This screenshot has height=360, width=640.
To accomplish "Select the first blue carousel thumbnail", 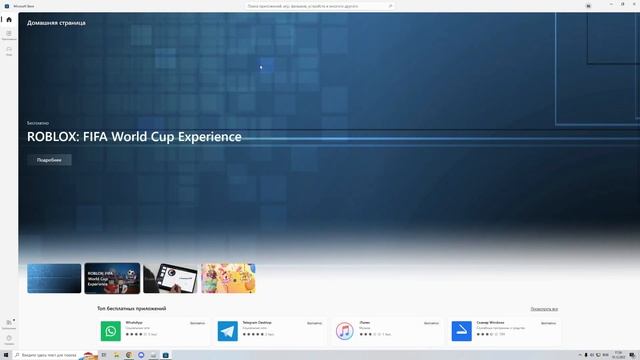I will [x=54, y=278].
